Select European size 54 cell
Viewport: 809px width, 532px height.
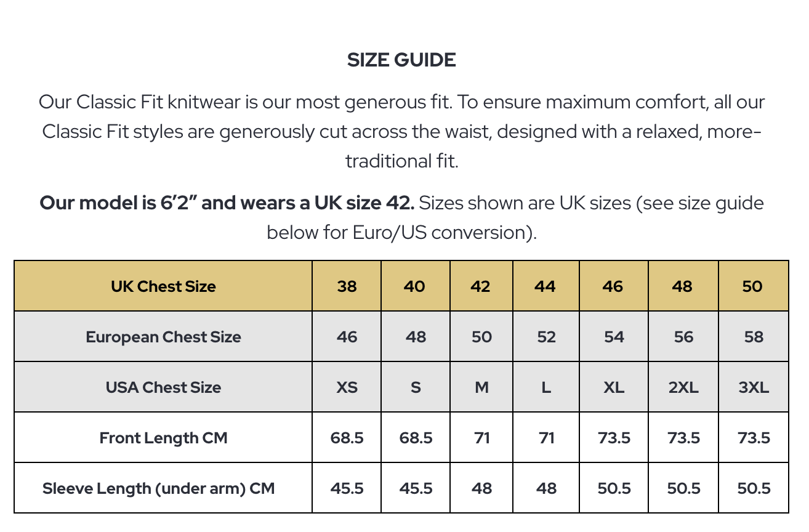tap(614, 337)
